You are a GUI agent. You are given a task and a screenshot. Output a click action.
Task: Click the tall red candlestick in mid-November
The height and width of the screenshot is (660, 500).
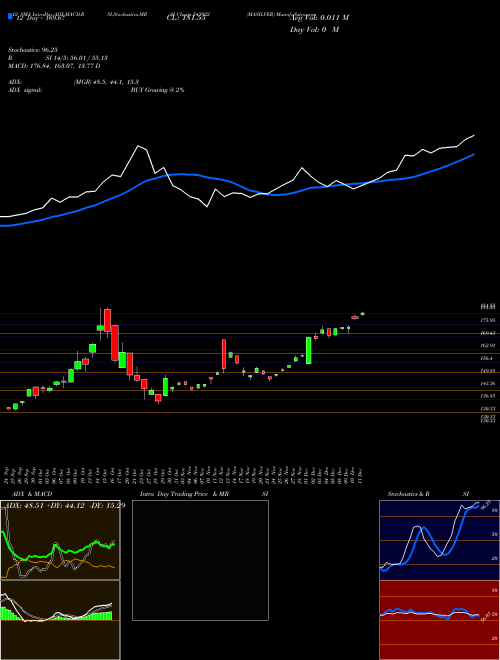(224, 354)
